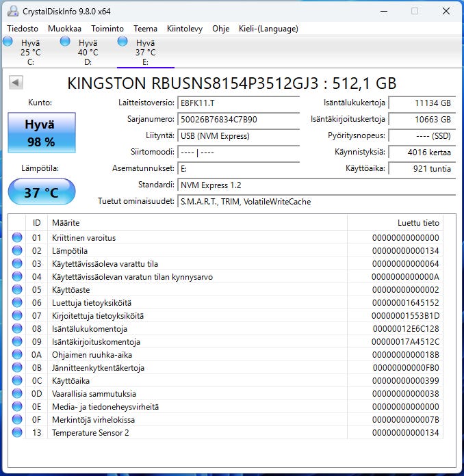Image resolution: width=464 pixels, height=476 pixels.
Task: Click status icon for row 04 kynnysarvo
Action: (17, 276)
